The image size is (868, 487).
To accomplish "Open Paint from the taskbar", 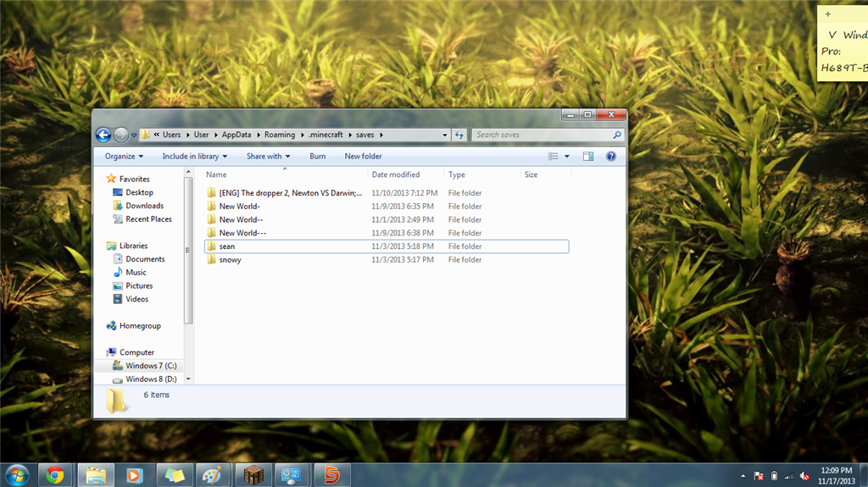I will point(211,475).
